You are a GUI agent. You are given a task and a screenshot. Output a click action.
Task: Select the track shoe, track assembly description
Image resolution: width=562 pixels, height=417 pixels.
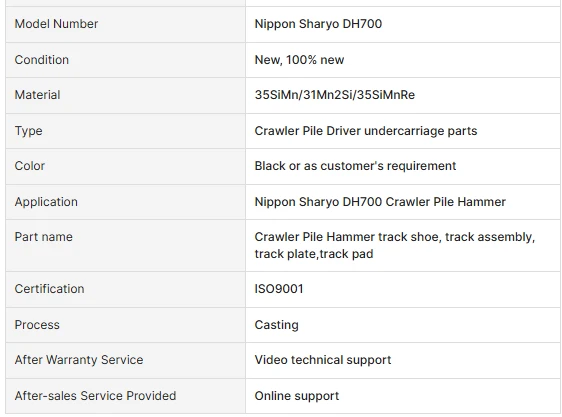pyautogui.click(x=395, y=245)
